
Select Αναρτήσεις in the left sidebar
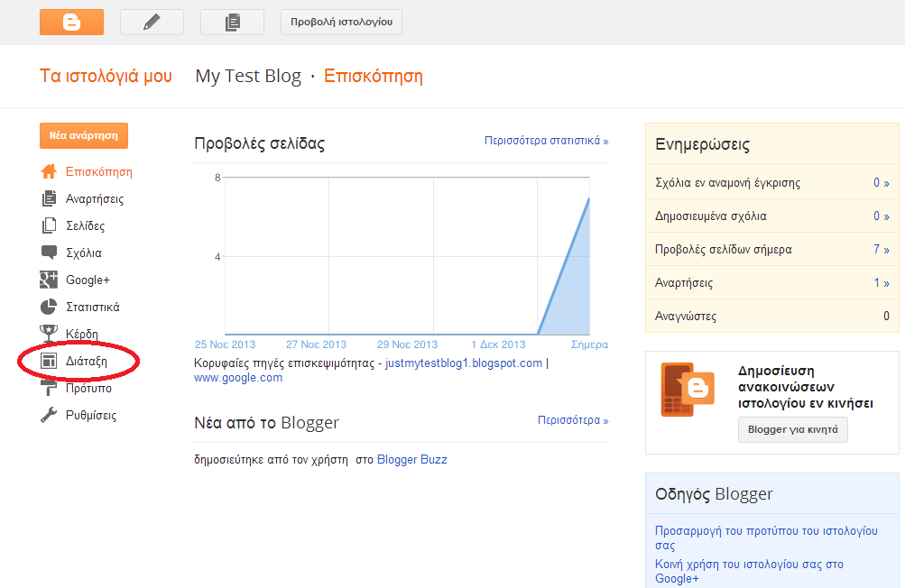[95, 199]
